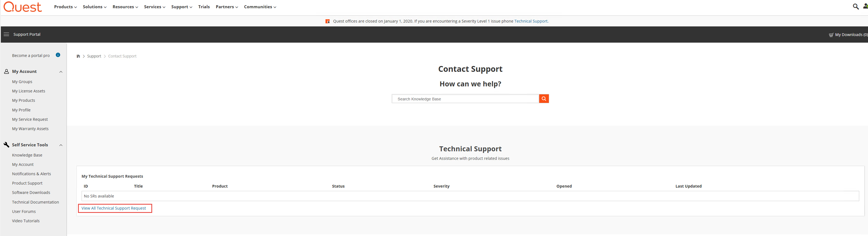Click the My Downloads (0) link
Screen dimensions: 868x236
click(x=851, y=35)
